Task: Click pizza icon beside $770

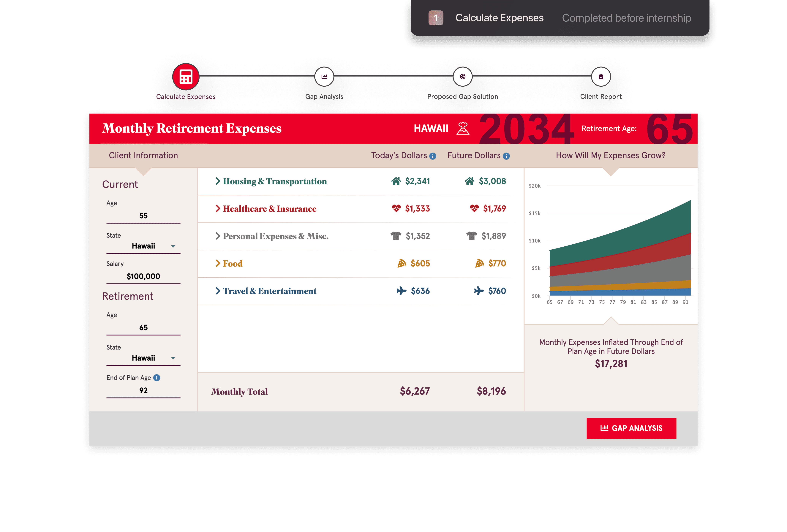Action: point(480,263)
